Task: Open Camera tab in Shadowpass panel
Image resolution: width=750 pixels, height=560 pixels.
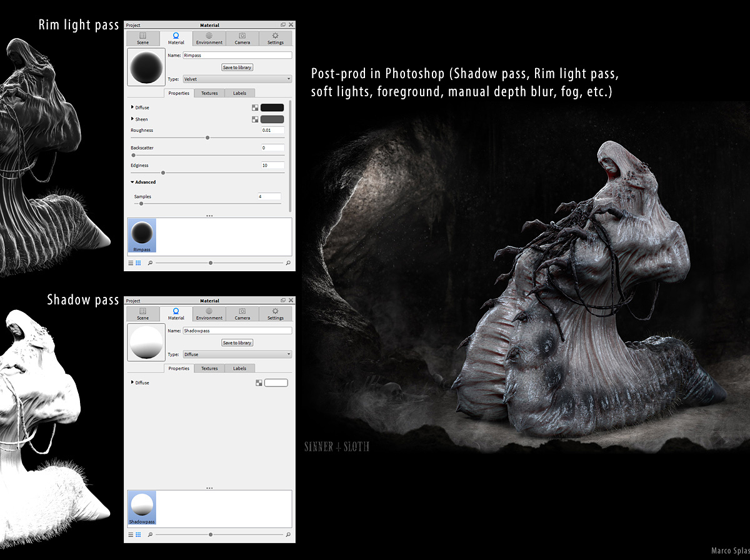Action: [x=242, y=314]
